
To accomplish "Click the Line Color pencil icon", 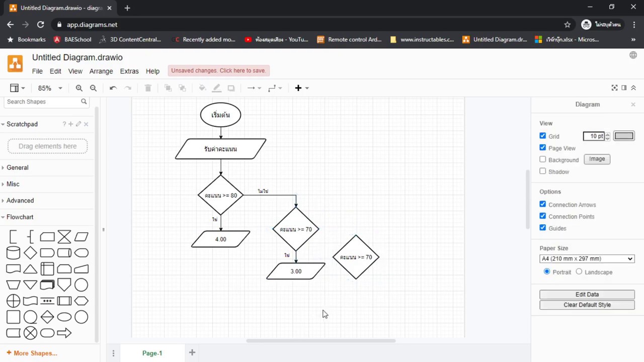I will 217,88.
